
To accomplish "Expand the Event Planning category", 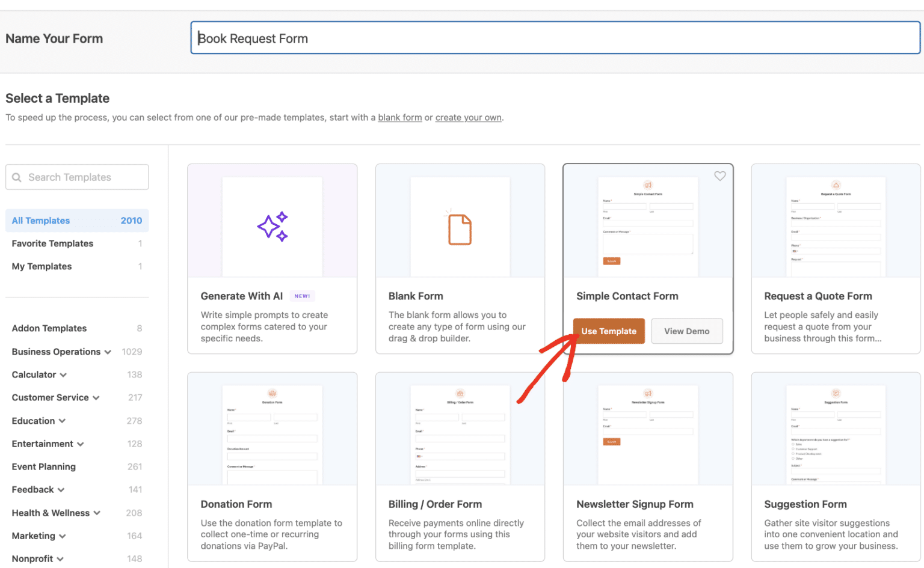I will (x=43, y=466).
